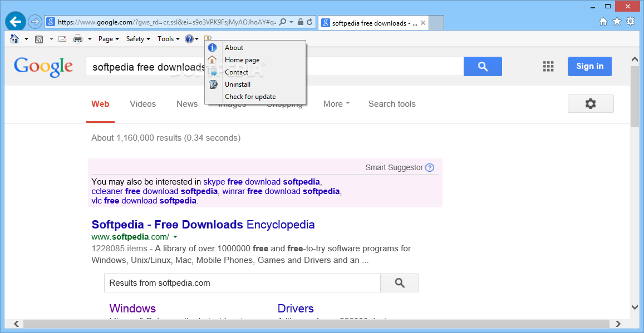Image resolution: width=644 pixels, height=333 pixels.
Task: Open the Safety menu
Action: pyautogui.click(x=137, y=39)
